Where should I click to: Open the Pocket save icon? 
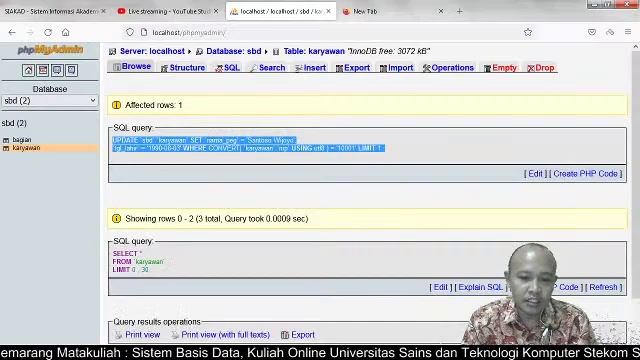(592, 32)
